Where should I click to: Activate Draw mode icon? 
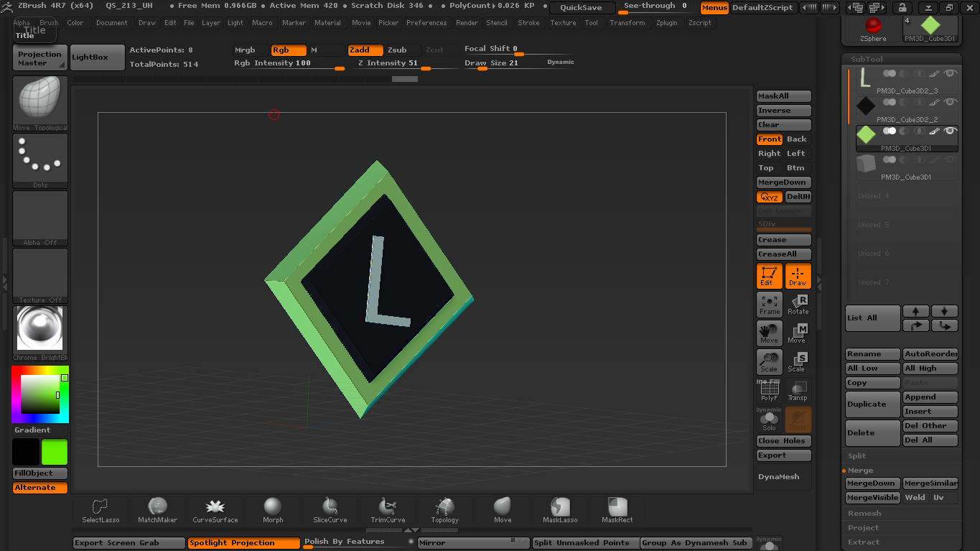(x=798, y=276)
